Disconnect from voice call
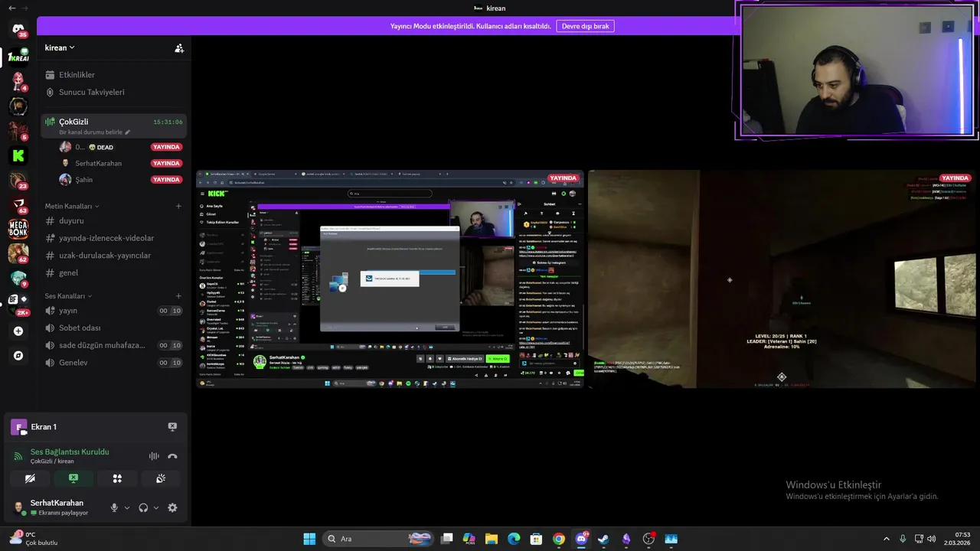The image size is (980, 551). [x=172, y=456]
